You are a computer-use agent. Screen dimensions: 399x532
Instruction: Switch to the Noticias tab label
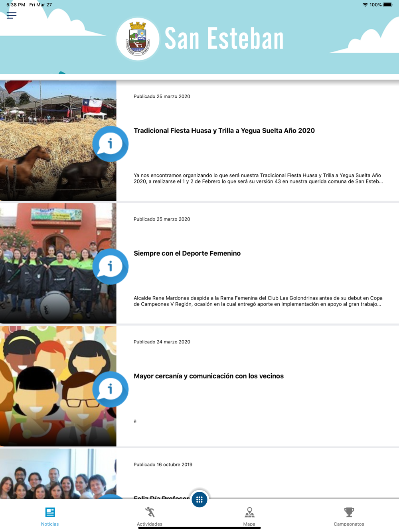(50, 524)
